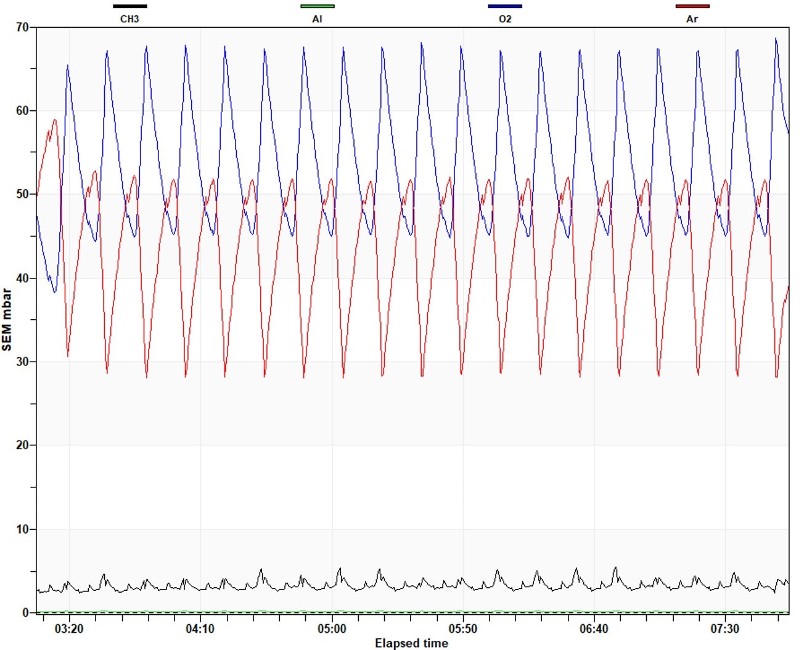Click the 10 y-axis tick label
Image resolution: width=812 pixels, height=650 pixels.
coord(22,529)
